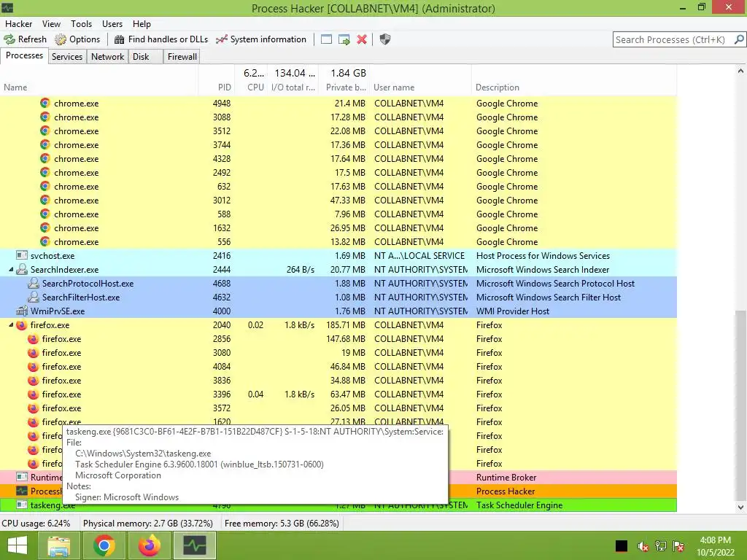Open Google Chrome from taskbar
The image size is (747, 560).
click(104, 545)
